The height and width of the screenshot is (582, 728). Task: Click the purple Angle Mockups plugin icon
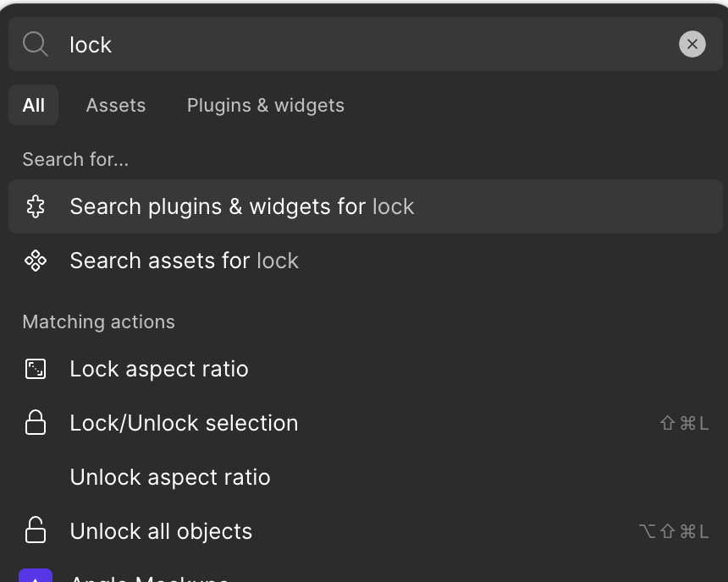coord(36,575)
